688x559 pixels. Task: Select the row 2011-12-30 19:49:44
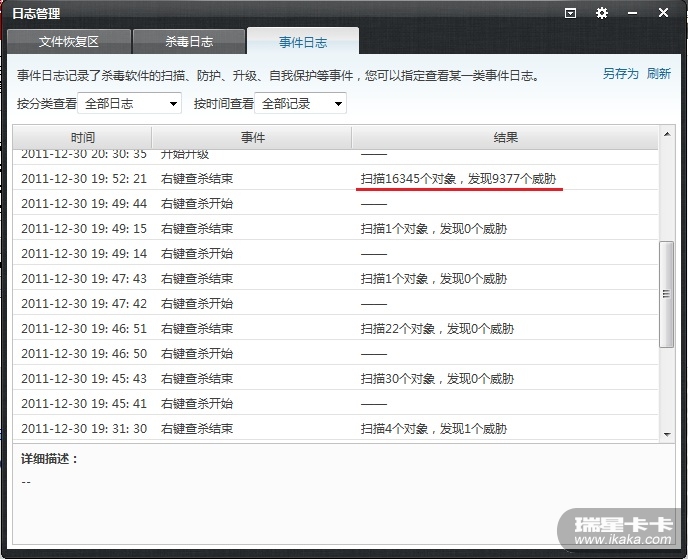coord(336,204)
